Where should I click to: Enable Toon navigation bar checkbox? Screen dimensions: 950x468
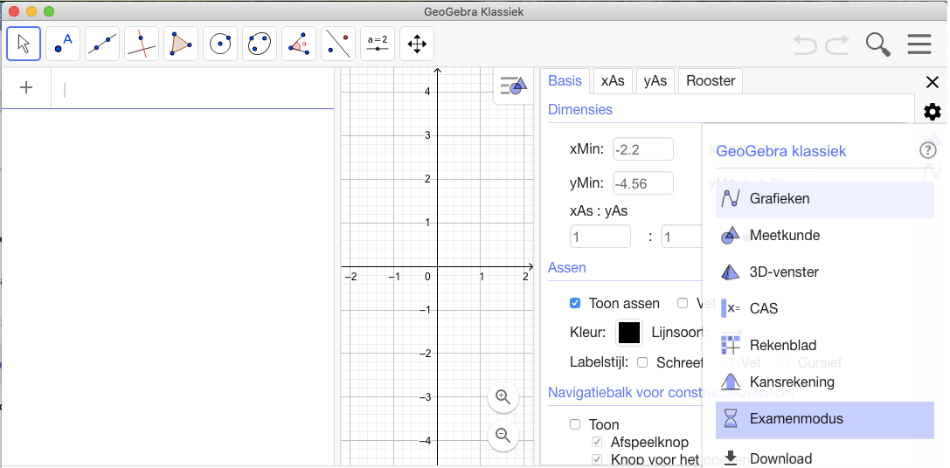[x=575, y=424]
